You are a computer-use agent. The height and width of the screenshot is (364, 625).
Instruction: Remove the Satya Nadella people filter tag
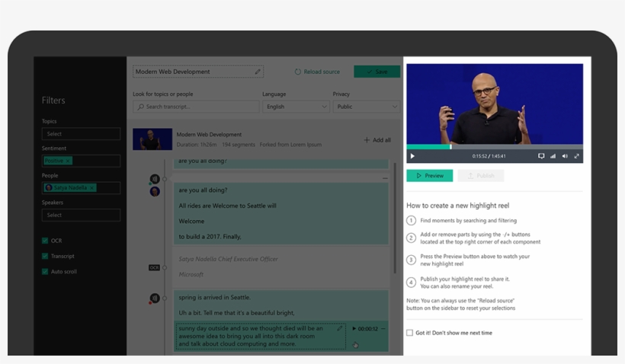[x=91, y=187]
